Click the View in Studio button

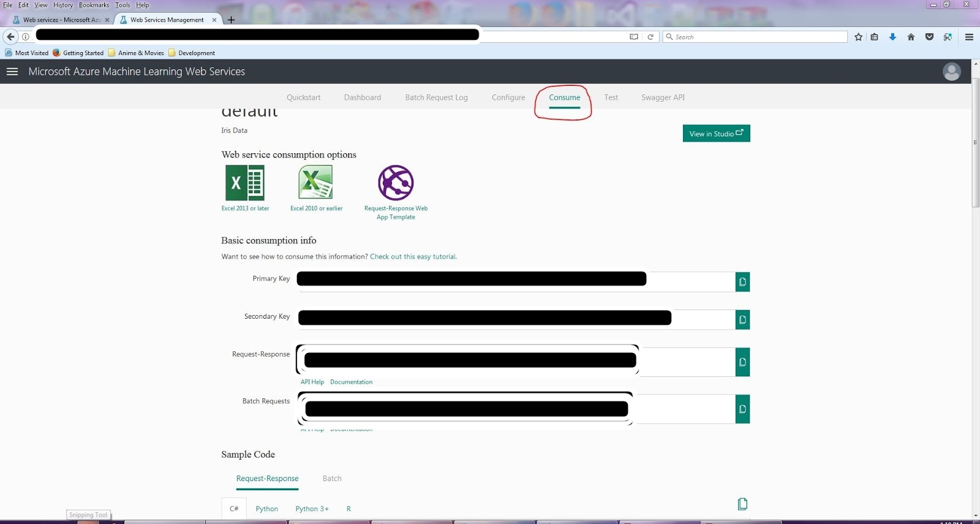pos(716,134)
